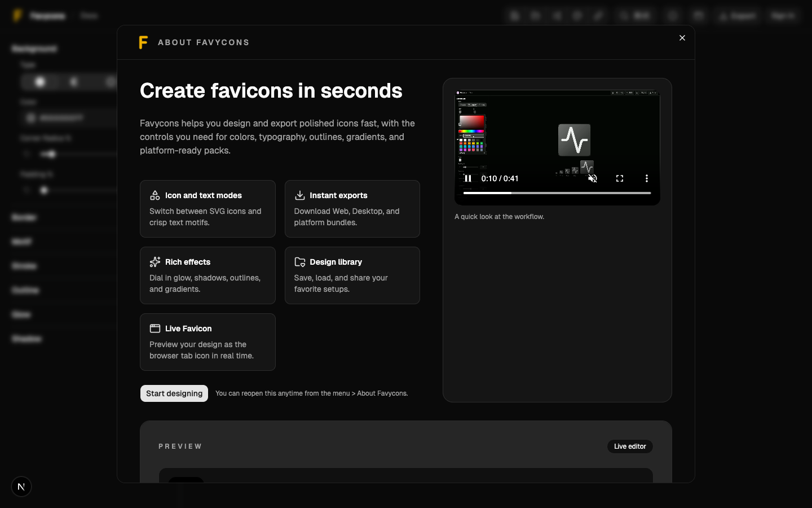Click the Live Favicon browser window icon
This screenshot has height=508, width=812.
click(x=155, y=329)
